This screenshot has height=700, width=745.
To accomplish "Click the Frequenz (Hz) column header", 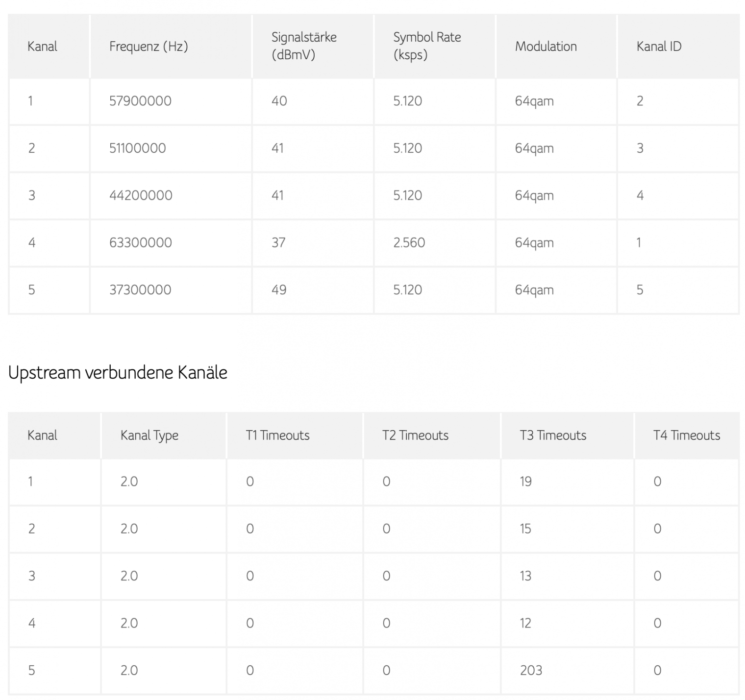I will click(149, 47).
